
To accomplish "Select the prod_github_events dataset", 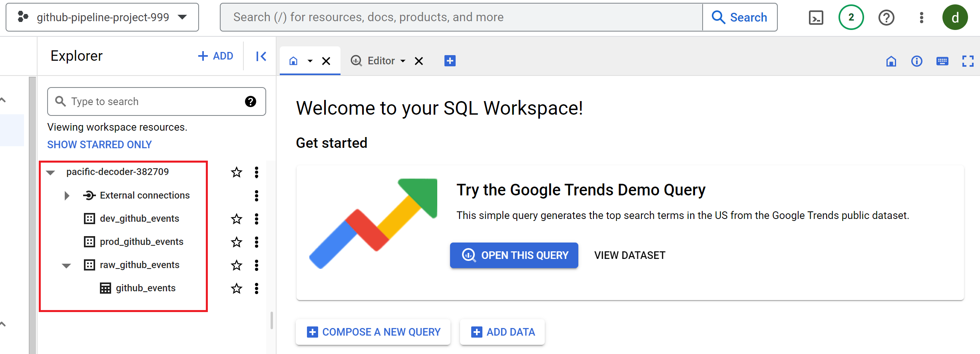I will pos(141,242).
